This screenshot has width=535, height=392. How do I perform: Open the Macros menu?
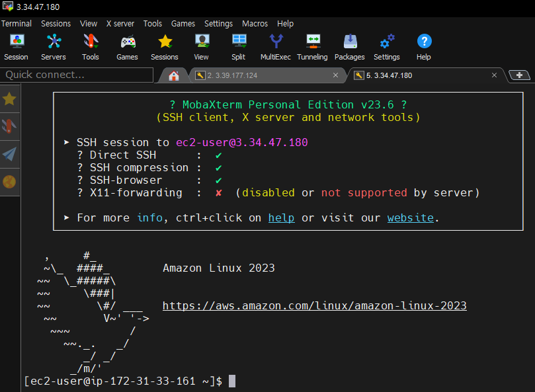click(255, 24)
